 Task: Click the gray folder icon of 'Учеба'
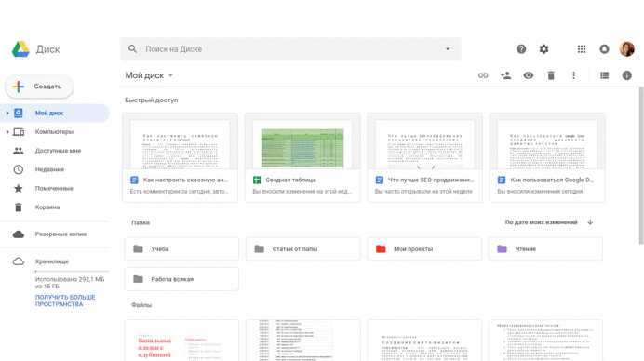click(138, 248)
